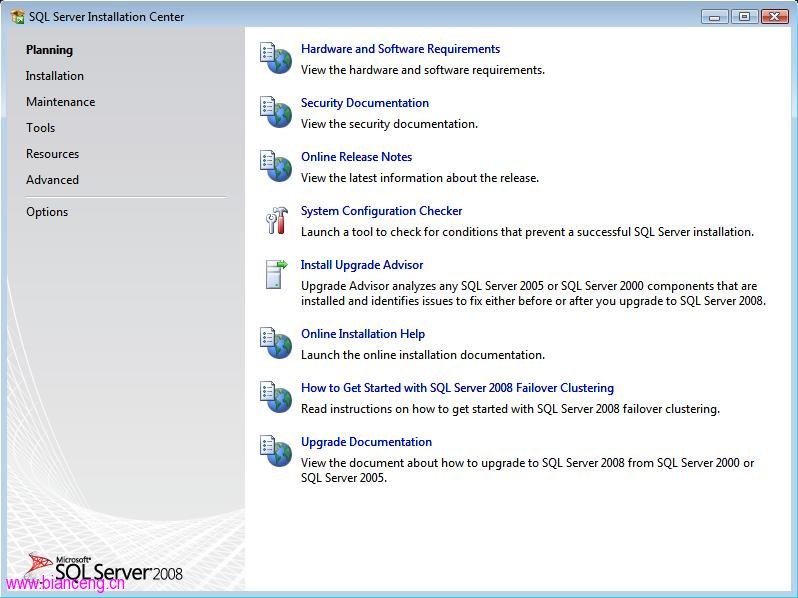Switch to the Installation category
Screen dimensions: 798x598
(54, 76)
